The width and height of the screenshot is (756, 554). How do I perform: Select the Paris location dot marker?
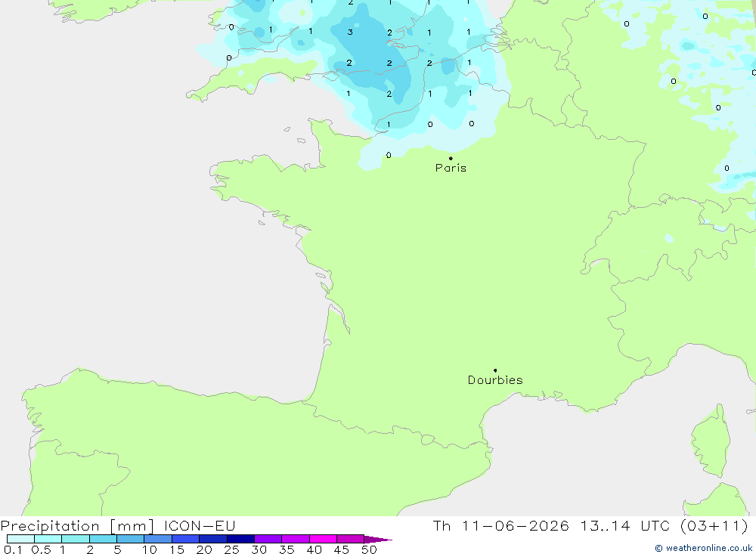pos(451,158)
